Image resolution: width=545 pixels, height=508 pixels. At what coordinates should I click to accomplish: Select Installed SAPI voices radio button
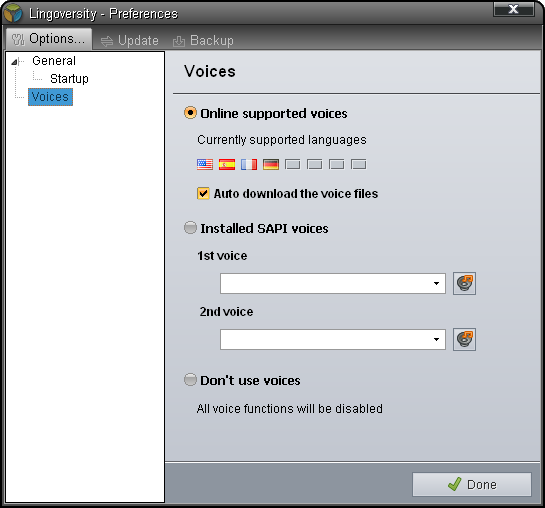pos(190,228)
